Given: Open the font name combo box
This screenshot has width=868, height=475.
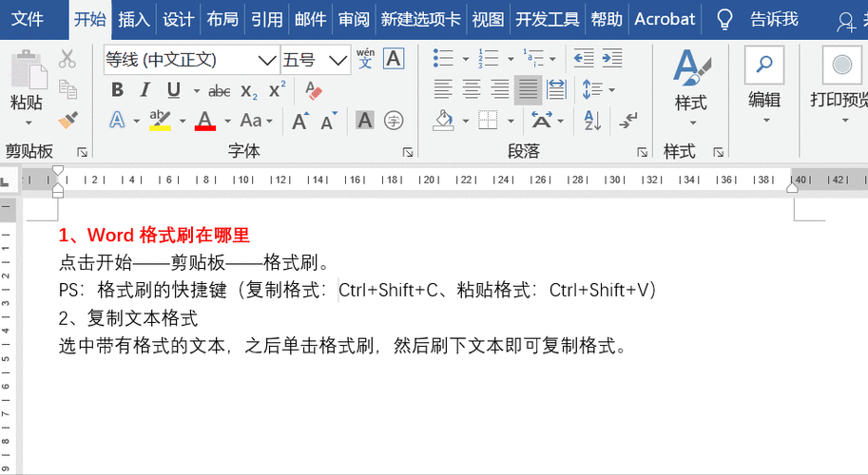Looking at the screenshot, I should (x=191, y=60).
